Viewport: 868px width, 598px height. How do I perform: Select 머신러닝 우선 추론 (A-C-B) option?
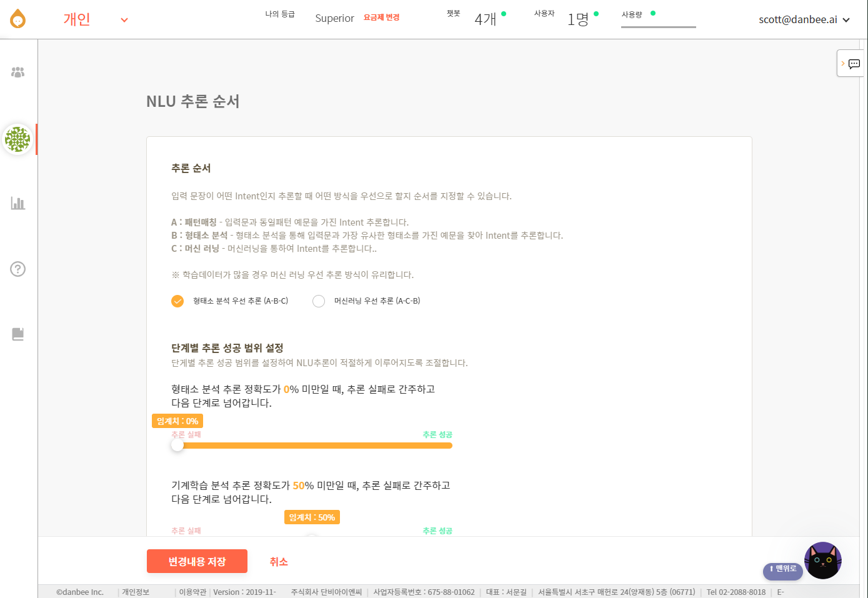click(367, 301)
